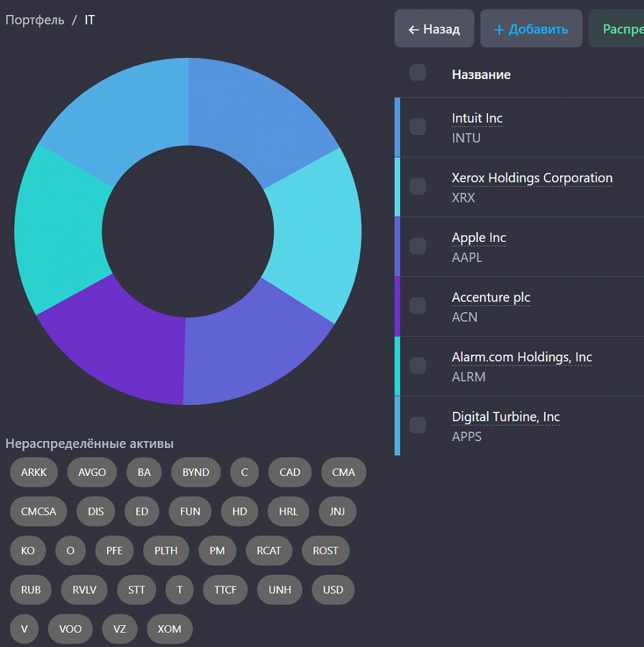Image resolution: width=644 pixels, height=647 pixels.
Task: Check the Xerox Holdings Corporation checkbox
Action: (x=418, y=186)
